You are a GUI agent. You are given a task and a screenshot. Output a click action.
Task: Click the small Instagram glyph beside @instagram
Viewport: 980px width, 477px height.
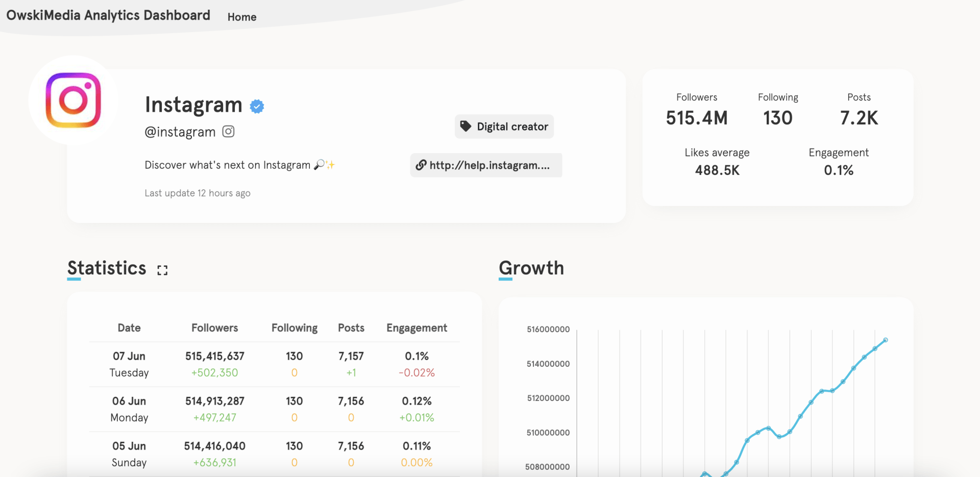click(228, 132)
